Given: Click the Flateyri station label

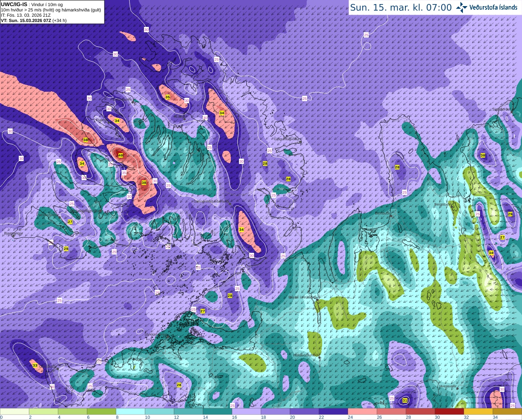Looking at the screenshot, I should click(102, 120).
